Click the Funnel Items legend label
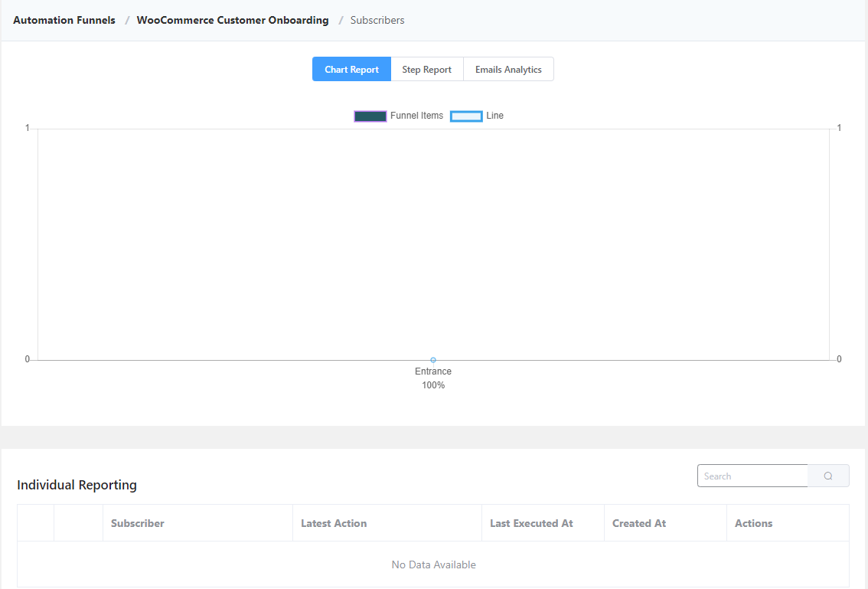The image size is (868, 589). [417, 115]
